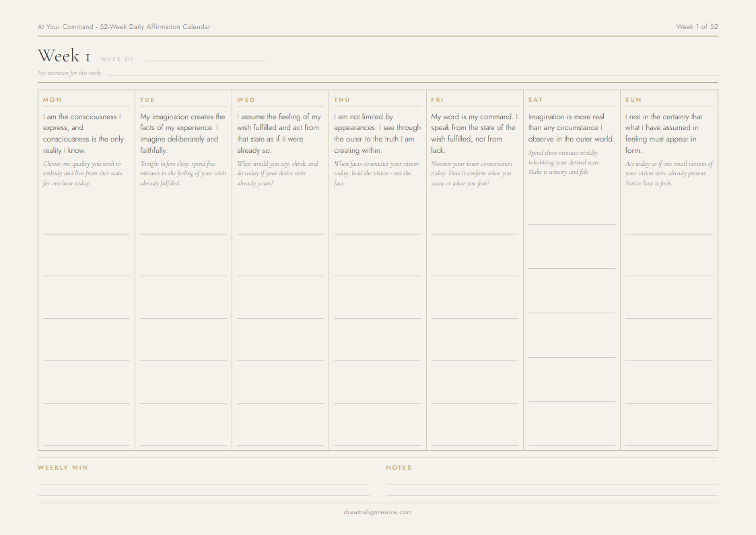This screenshot has width=756, height=535.
Task: Click affirmation 'I am not limited by appearances'
Action: click(378, 133)
